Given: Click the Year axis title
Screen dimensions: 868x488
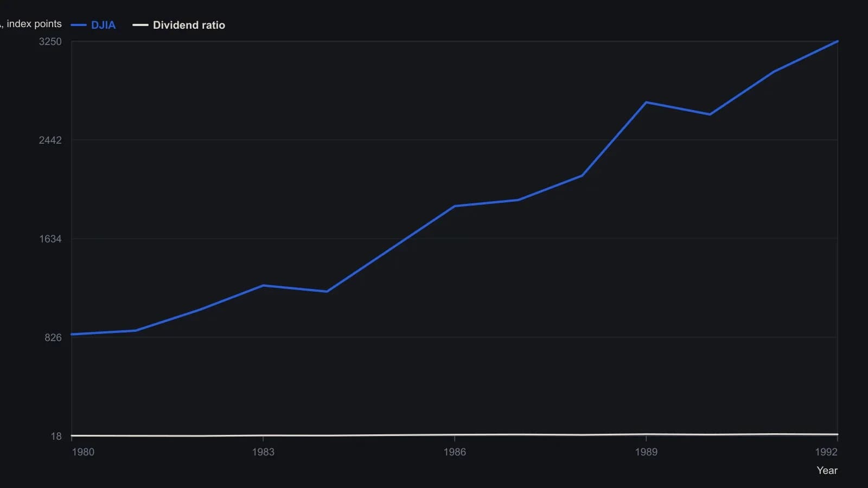Looking at the screenshot, I should (827, 471).
